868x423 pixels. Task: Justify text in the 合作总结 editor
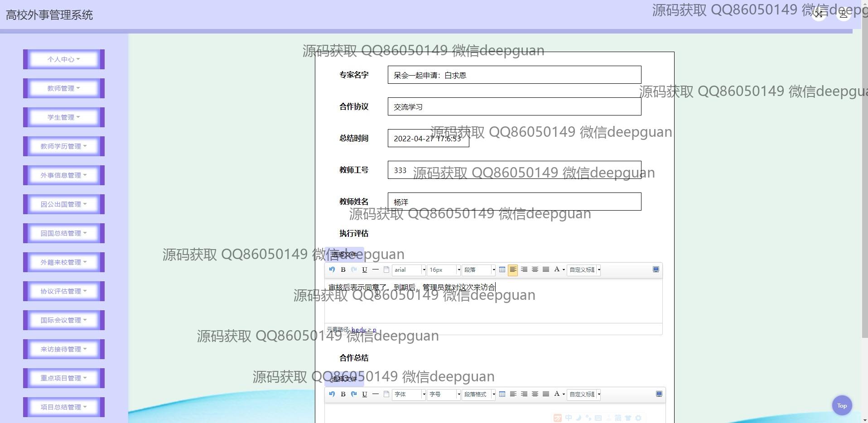tap(546, 394)
